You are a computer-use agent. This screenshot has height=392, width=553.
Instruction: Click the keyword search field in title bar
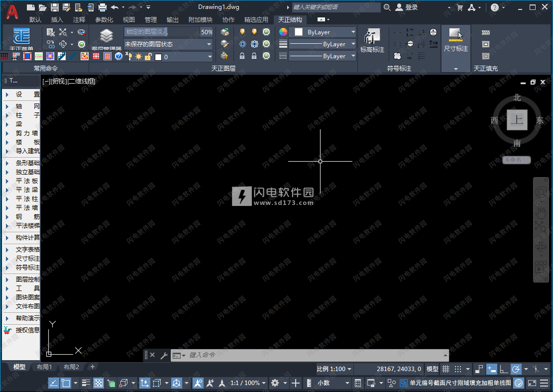coord(336,7)
